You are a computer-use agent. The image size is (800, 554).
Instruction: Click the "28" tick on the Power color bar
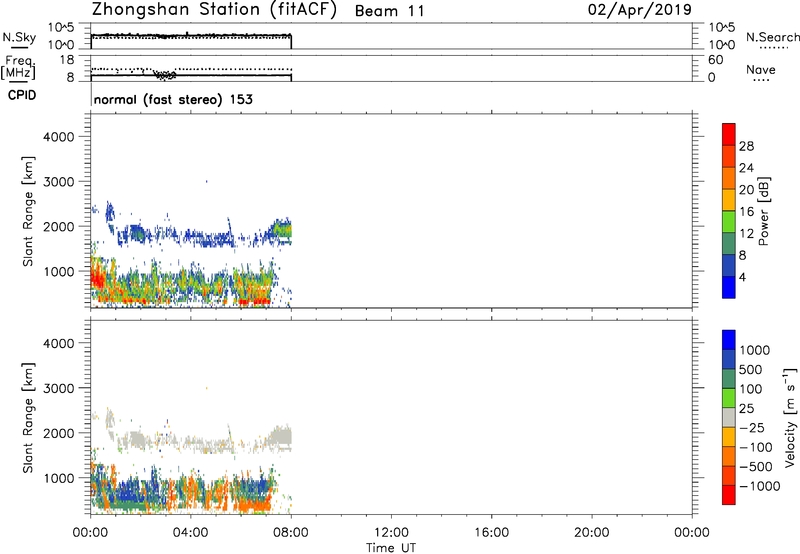click(746, 146)
